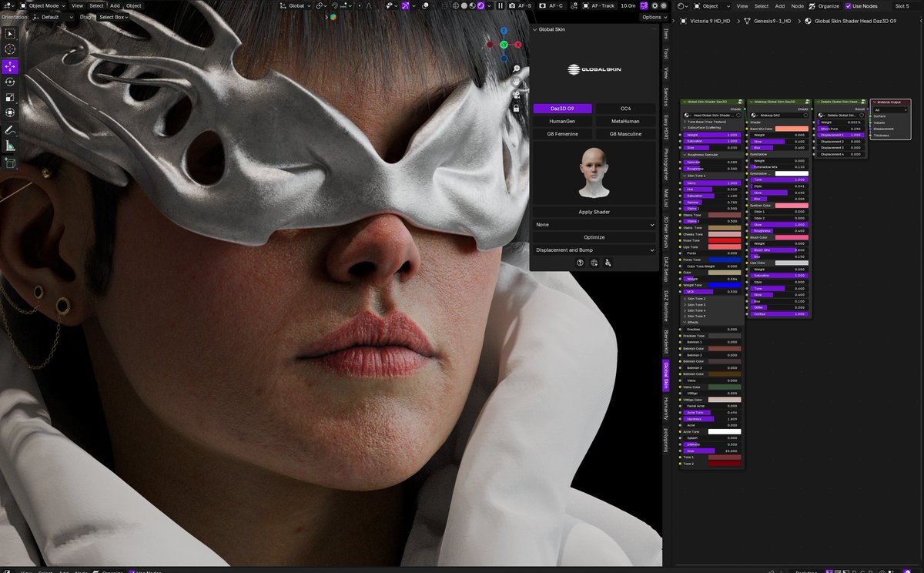Click the viewport pan hand icon
The height and width of the screenshot is (573, 924).
pyautogui.click(x=517, y=82)
